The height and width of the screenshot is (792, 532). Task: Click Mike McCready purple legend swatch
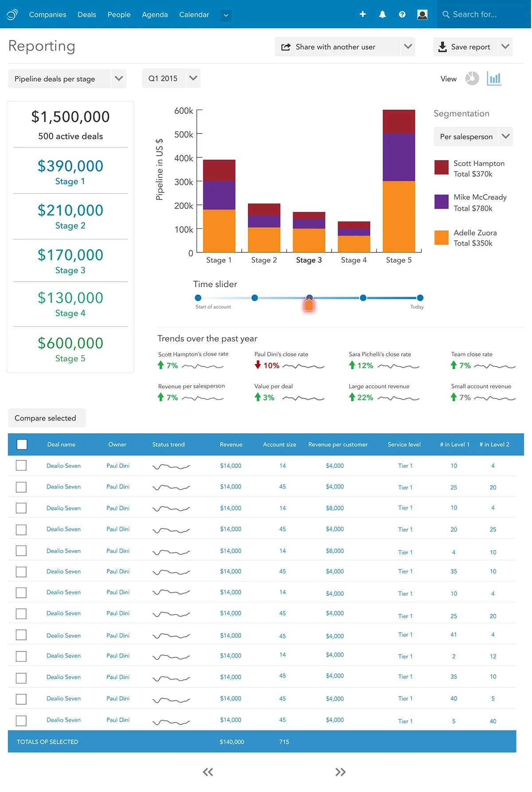442,202
